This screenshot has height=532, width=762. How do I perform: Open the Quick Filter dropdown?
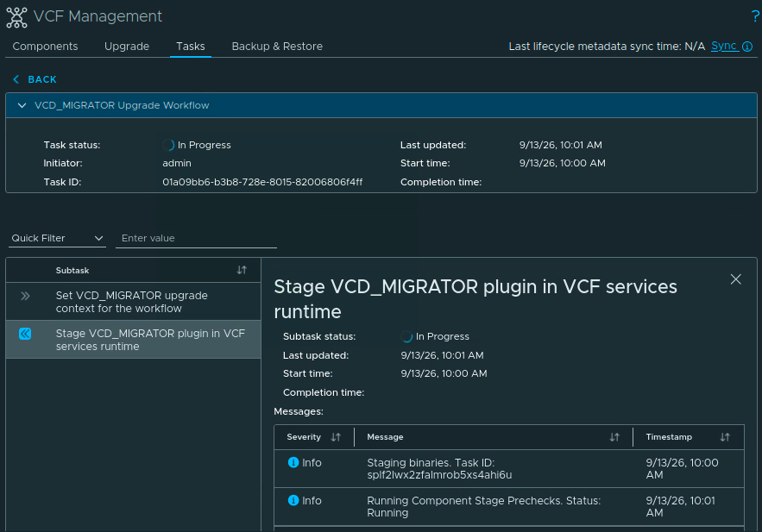coord(57,238)
